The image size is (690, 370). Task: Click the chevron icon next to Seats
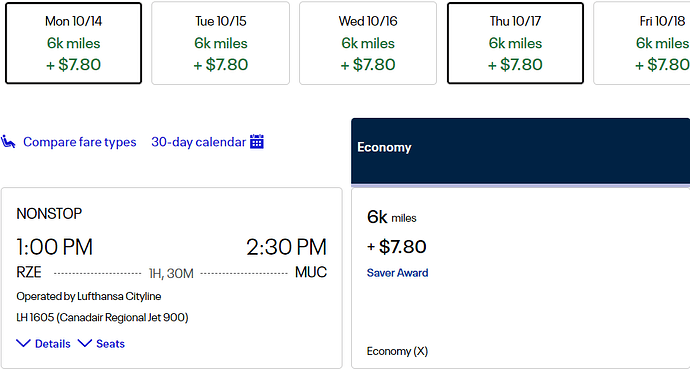coord(85,343)
